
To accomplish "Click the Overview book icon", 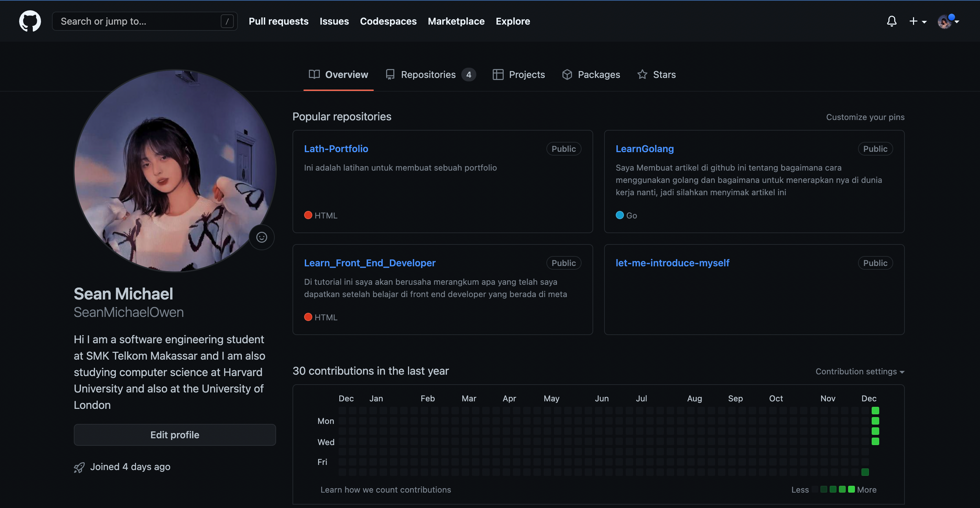I will click(314, 74).
